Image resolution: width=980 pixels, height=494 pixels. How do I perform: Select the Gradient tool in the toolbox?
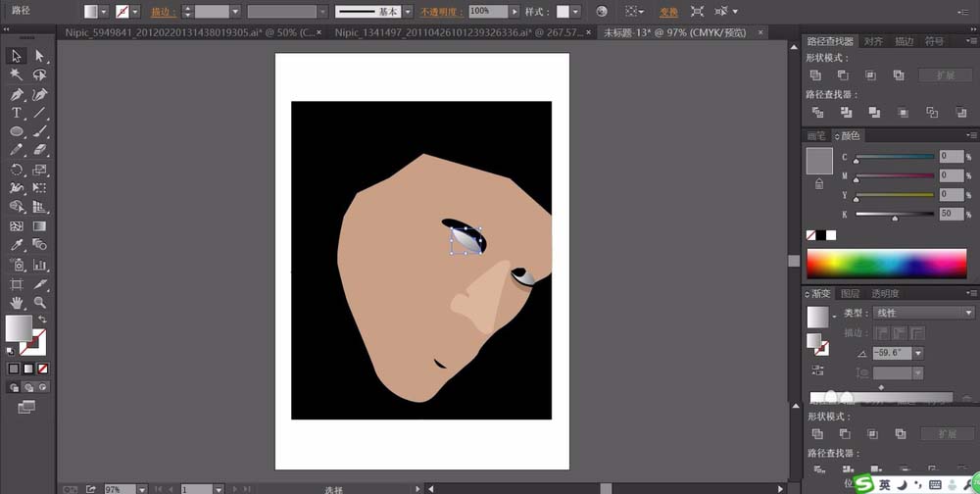point(40,225)
